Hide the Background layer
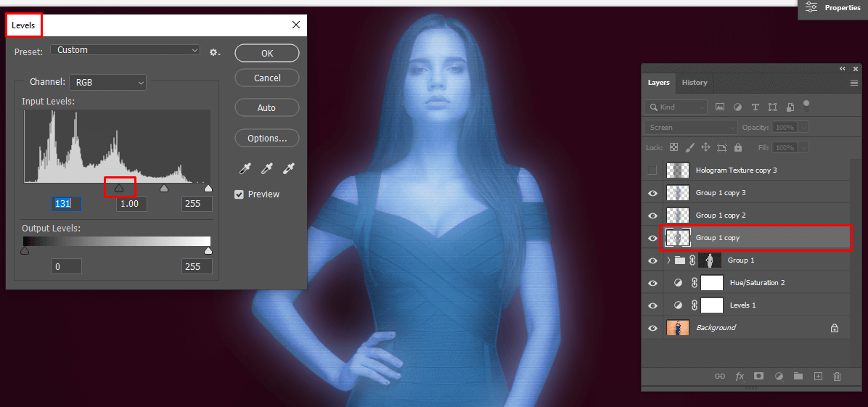The width and height of the screenshot is (868, 407). click(x=652, y=328)
